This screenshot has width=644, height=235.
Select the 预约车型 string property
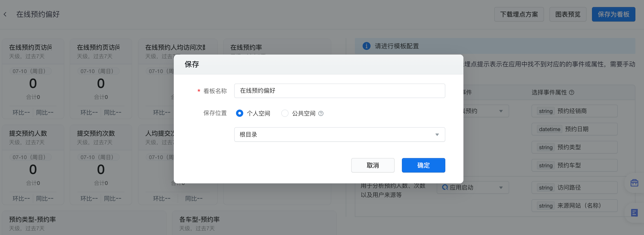coord(574,165)
